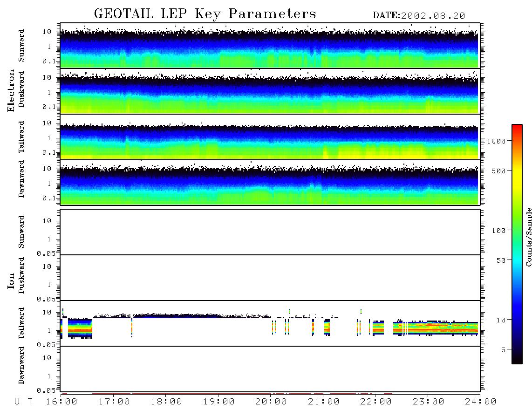Select the date label 'DATE:2002.08.20'
532x410 pixels.
(419, 16)
